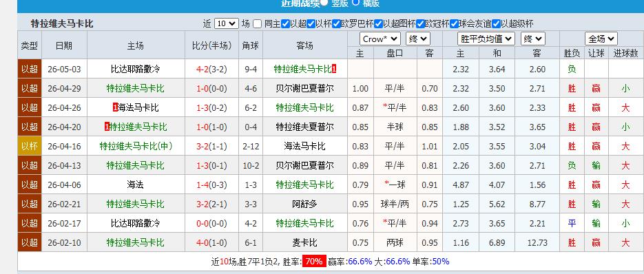Open the Crow* odds company dropdown
The image size is (644, 274).
coord(380,39)
